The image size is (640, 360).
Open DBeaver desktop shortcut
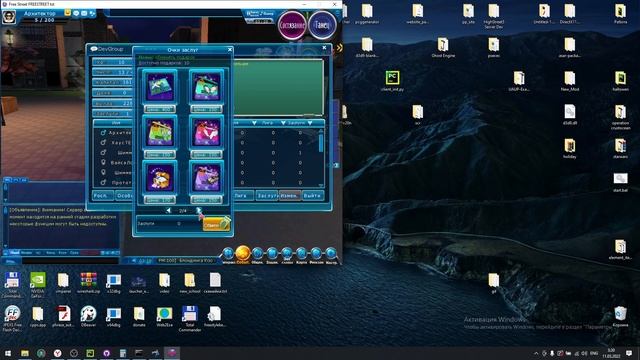(x=88, y=317)
